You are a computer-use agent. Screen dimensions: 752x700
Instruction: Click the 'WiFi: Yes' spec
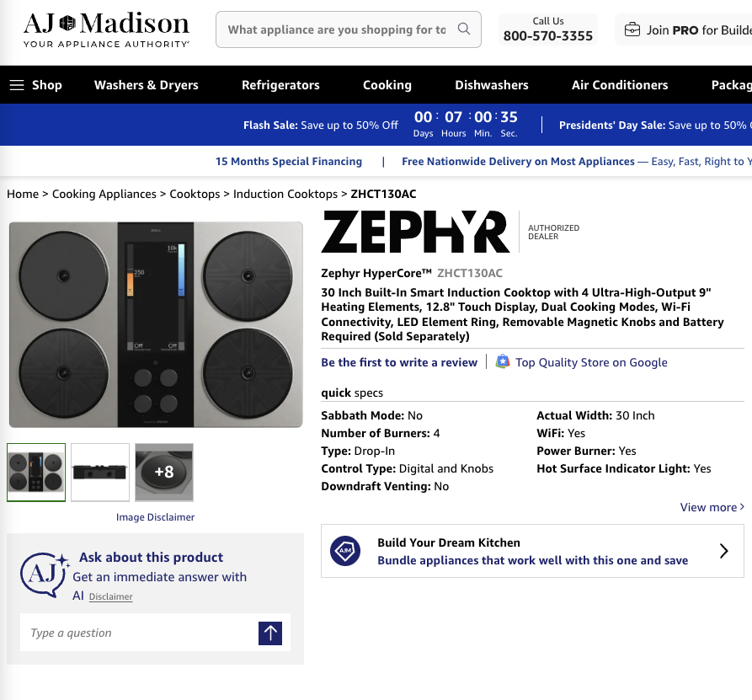click(561, 433)
